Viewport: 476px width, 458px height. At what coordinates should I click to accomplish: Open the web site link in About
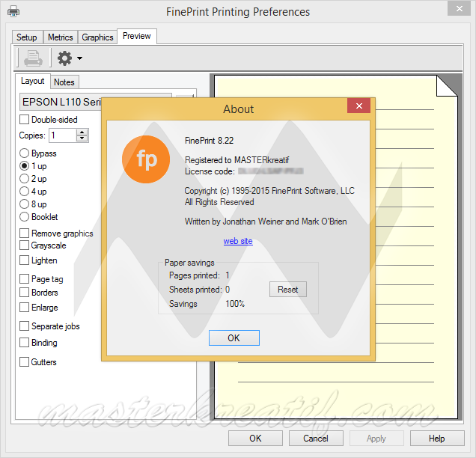point(238,241)
